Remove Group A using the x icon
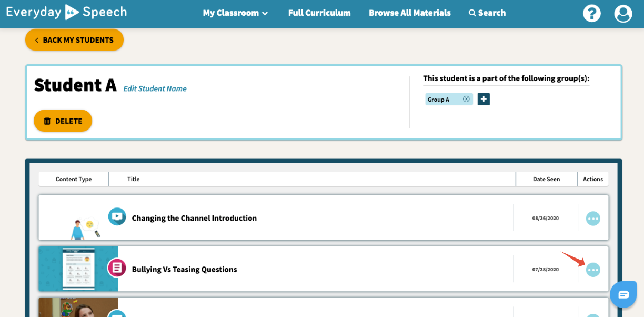The height and width of the screenshot is (317, 644). [466, 99]
